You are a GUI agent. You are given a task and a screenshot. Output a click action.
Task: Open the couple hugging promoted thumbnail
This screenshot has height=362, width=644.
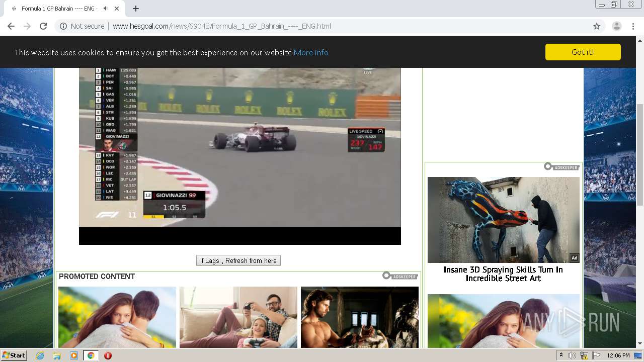117,317
